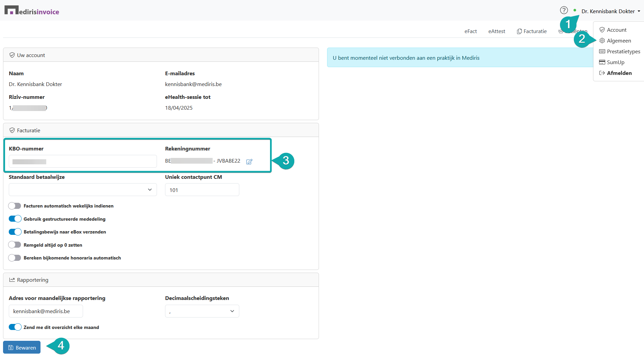Screen dimensions: 644x358
Task: Click the Uniek contactpunt CM field
Action: pos(202,190)
